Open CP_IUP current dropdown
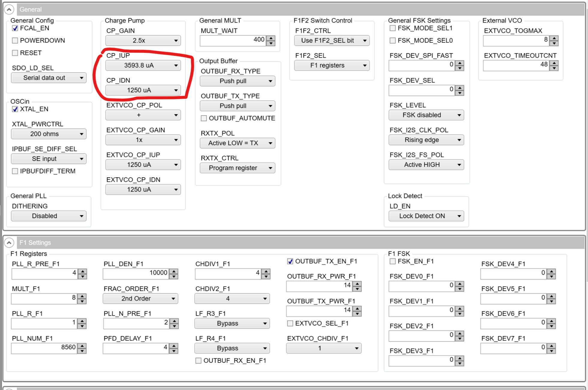 click(x=143, y=65)
